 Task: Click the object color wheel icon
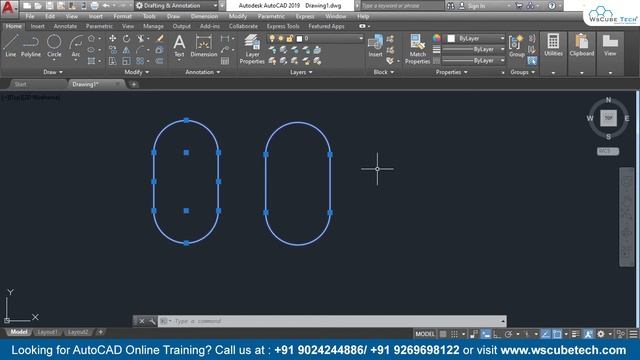coord(437,38)
